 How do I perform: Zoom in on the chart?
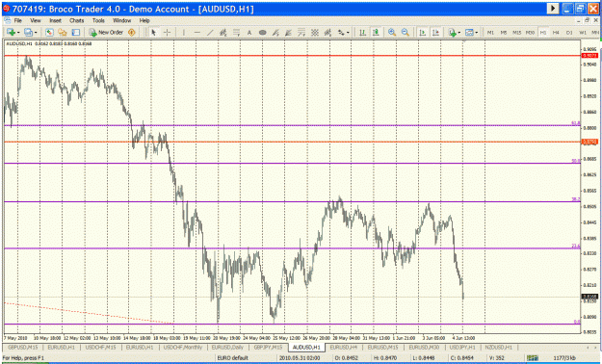click(392, 33)
